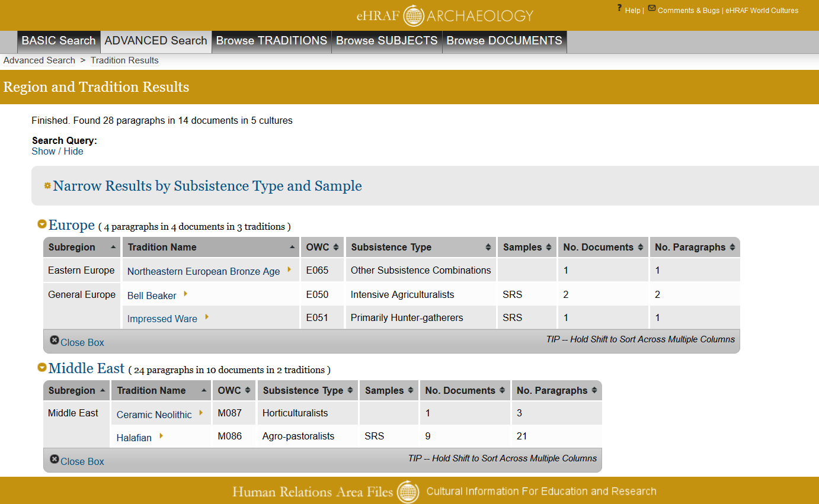Expand arrow next to Bell Beaker
The height and width of the screenshot is (504, 819).
tap(185, 293)
